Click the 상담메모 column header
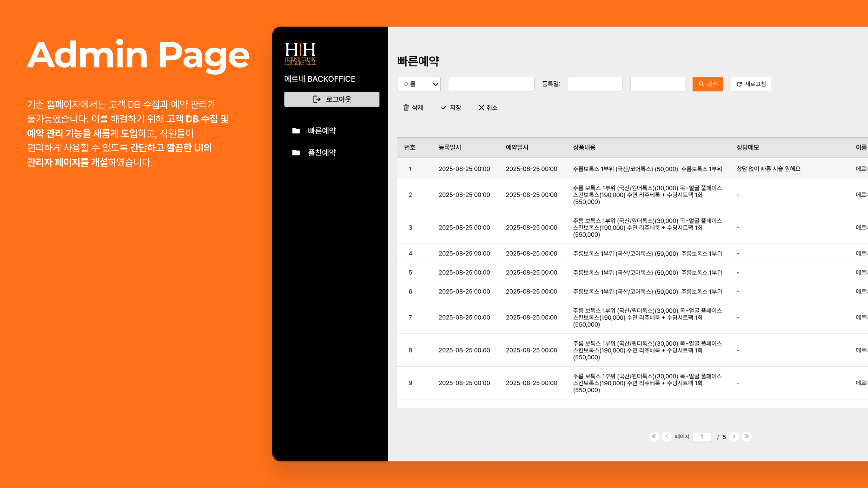 (x=748, y=148)
